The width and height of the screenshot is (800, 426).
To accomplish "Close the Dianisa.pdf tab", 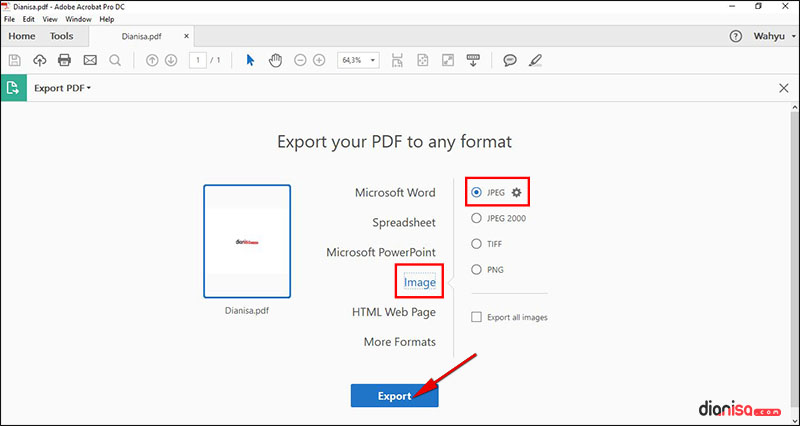I will [186, 36].
